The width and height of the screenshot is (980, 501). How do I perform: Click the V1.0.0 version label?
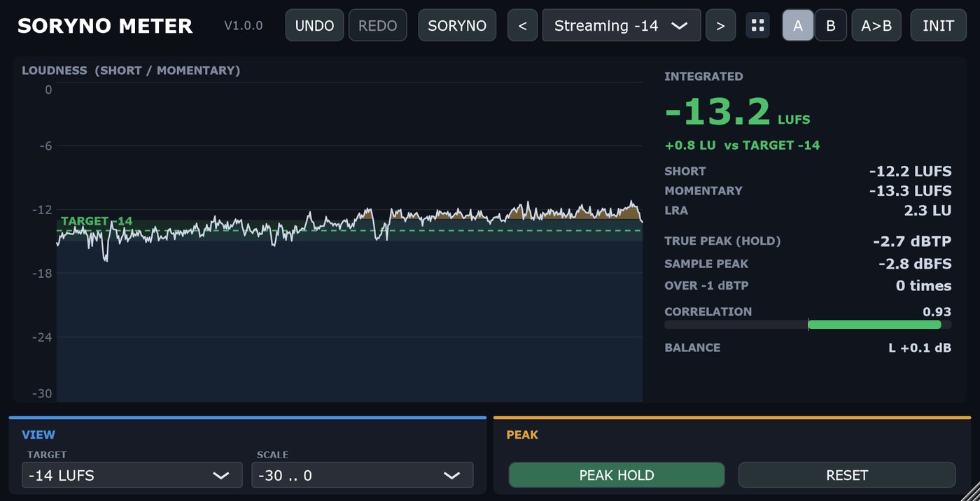[x=244, y=26]
